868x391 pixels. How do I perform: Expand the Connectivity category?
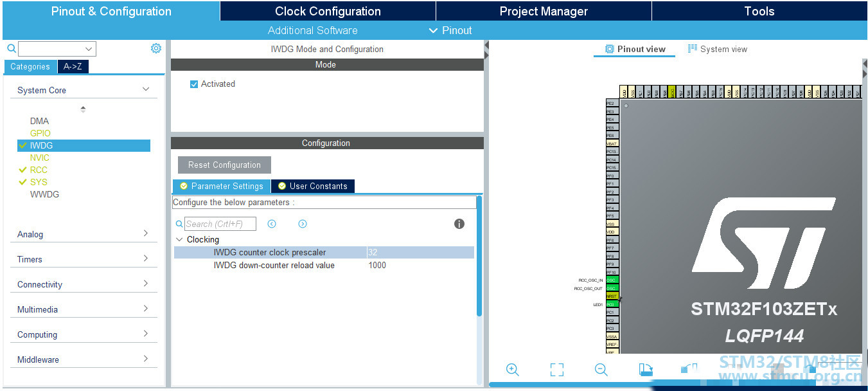[x=146, y=284]
